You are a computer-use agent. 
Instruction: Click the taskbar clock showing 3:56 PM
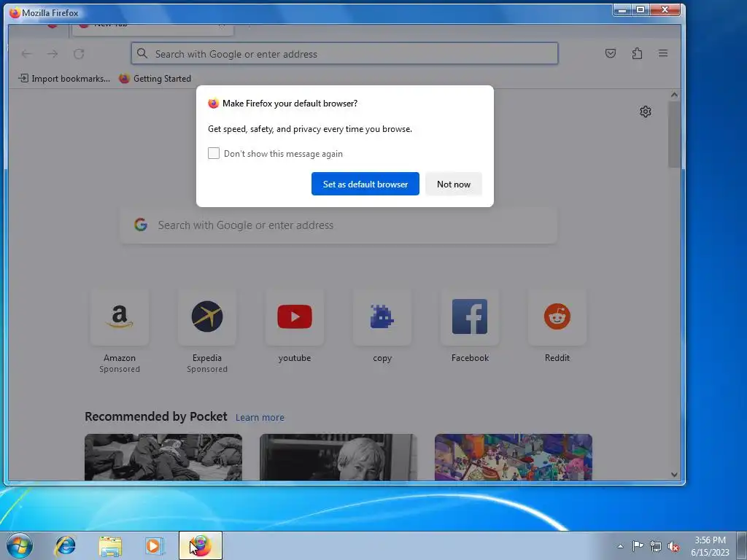click(710, 546)
